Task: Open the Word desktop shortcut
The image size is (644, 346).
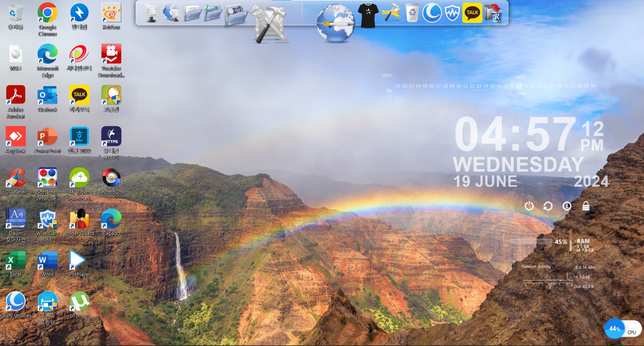Action: tap(48, 264)
